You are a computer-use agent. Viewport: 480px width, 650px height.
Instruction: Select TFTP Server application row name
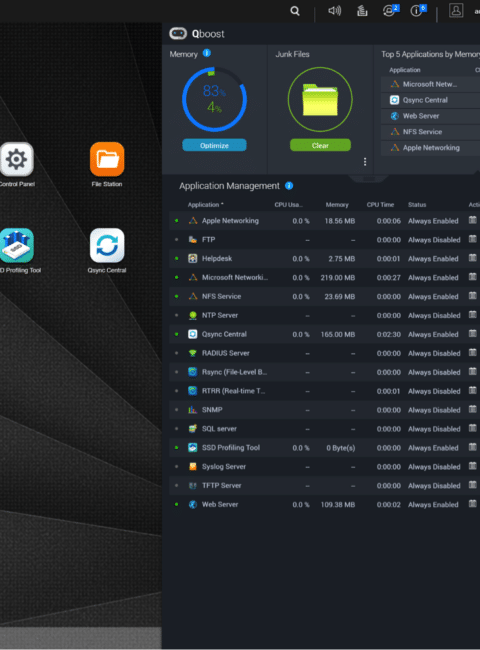pyautogui.click(x=221, y=486)
